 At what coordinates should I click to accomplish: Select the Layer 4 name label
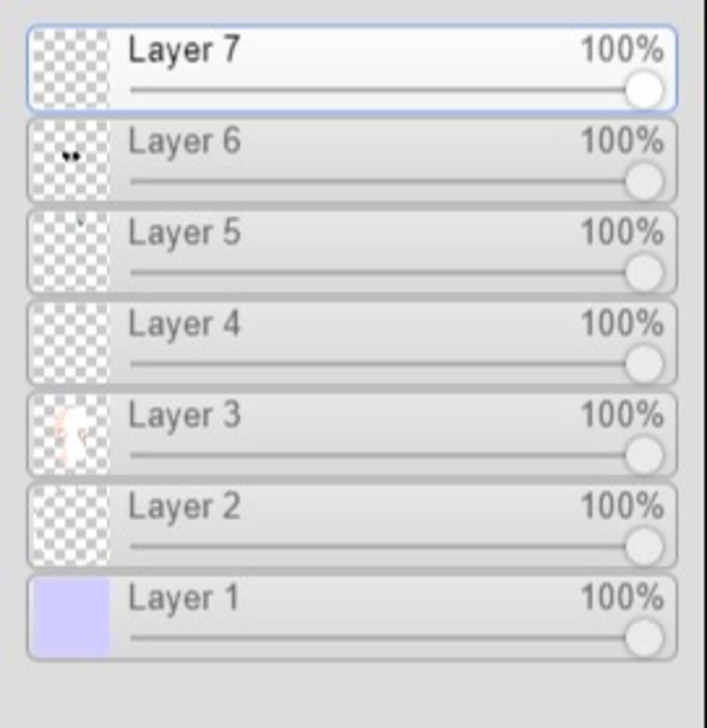tap(184, 325)
